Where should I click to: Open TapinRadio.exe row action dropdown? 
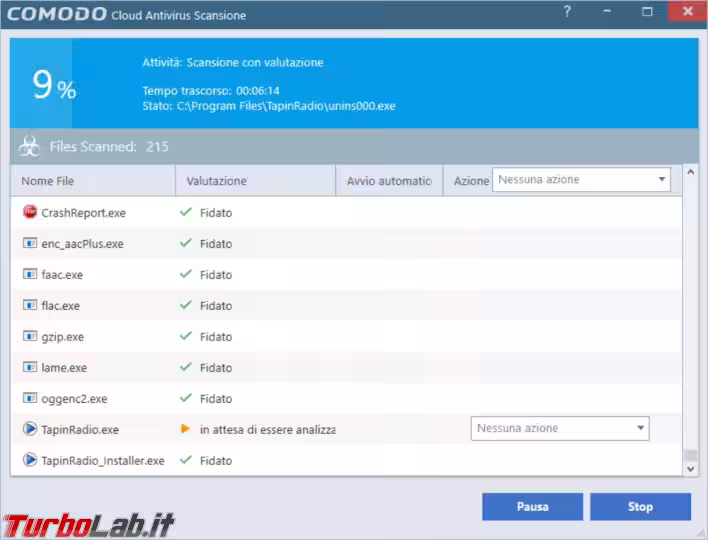click(x=560, y=428)
